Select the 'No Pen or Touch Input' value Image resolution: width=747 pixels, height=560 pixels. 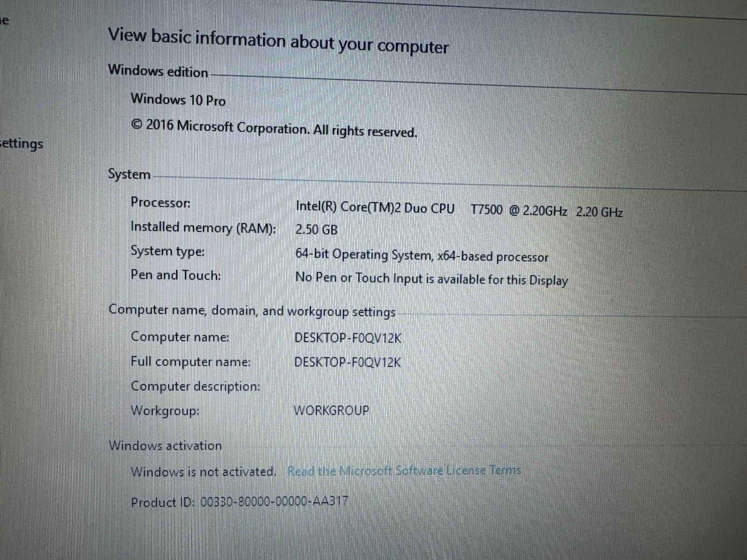tap(432, 279)
